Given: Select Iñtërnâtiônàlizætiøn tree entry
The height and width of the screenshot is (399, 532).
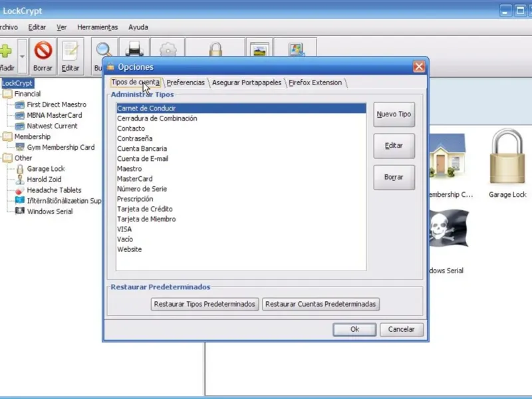Looking at the screenshot, I should pyautogui.click(x=64, y=201).
